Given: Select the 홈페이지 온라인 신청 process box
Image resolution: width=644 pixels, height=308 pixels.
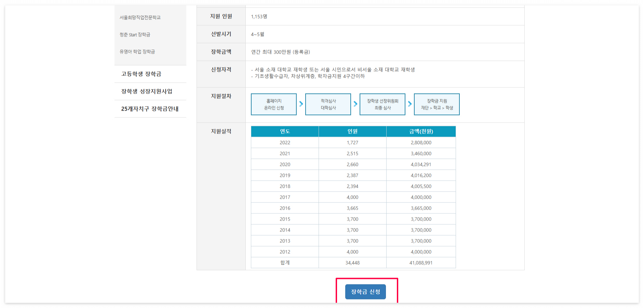Looking at the screenshot, I should click(274, 104).
